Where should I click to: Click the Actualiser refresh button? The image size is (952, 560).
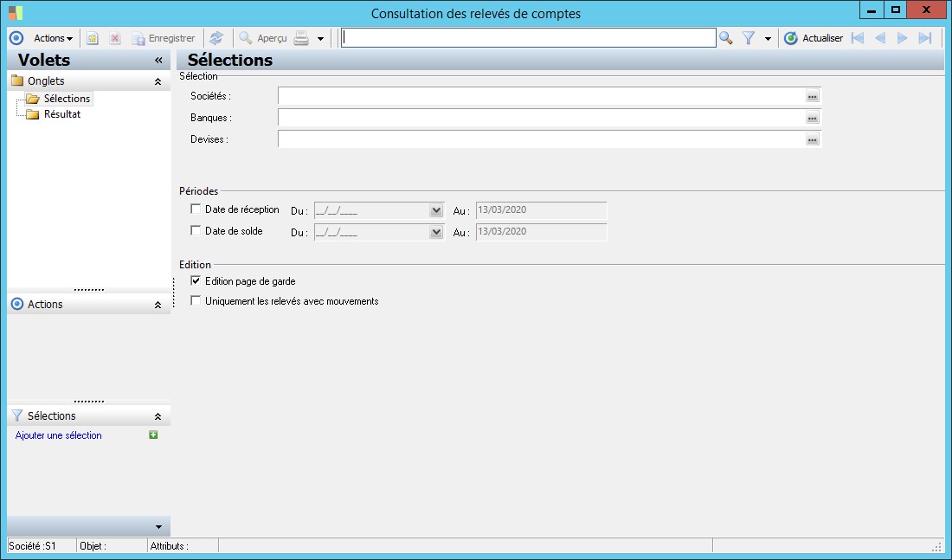point(814,38)
